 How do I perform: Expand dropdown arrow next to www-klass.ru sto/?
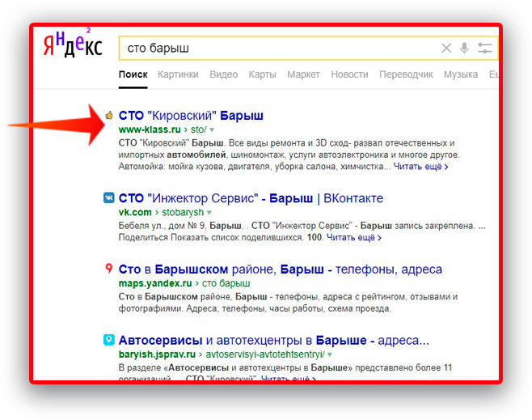tap(212, 129)
